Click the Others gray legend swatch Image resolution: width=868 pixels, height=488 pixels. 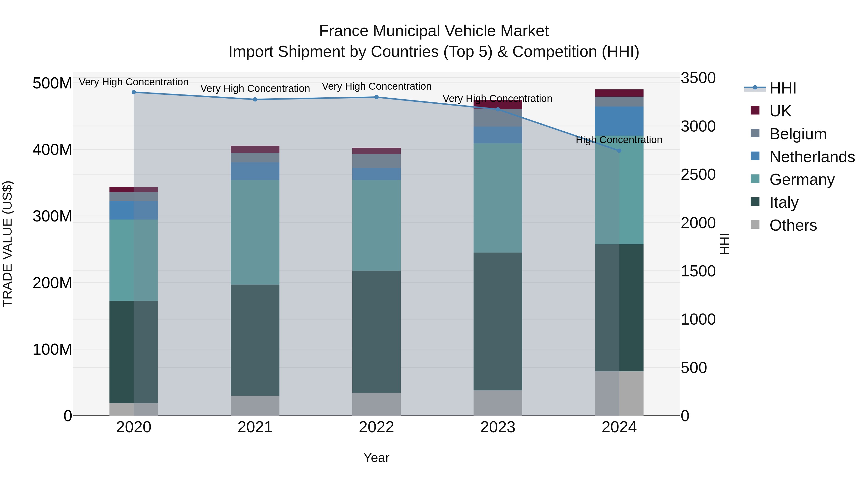[x=755, y=224]
